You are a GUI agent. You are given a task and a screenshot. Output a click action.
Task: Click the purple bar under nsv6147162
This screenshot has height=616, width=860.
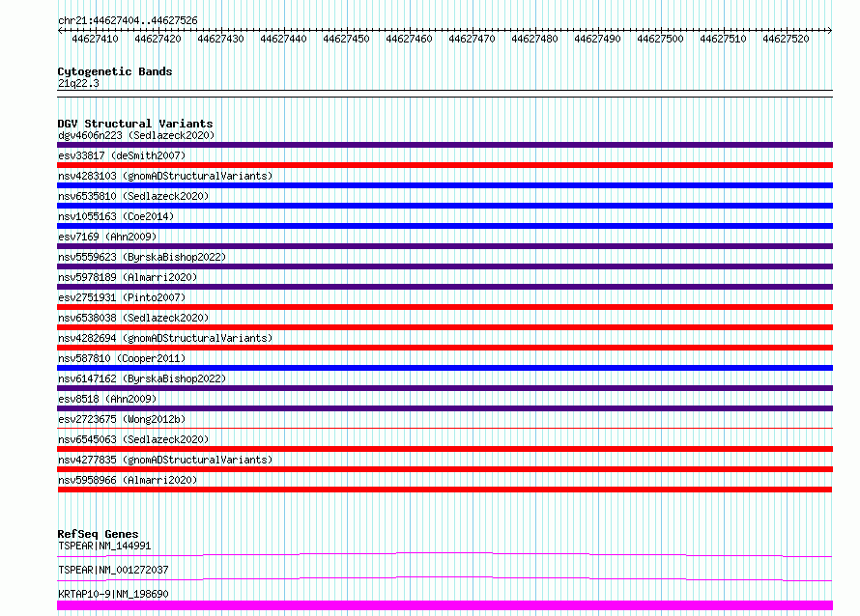pyautogui.click(x=444, y=388)
